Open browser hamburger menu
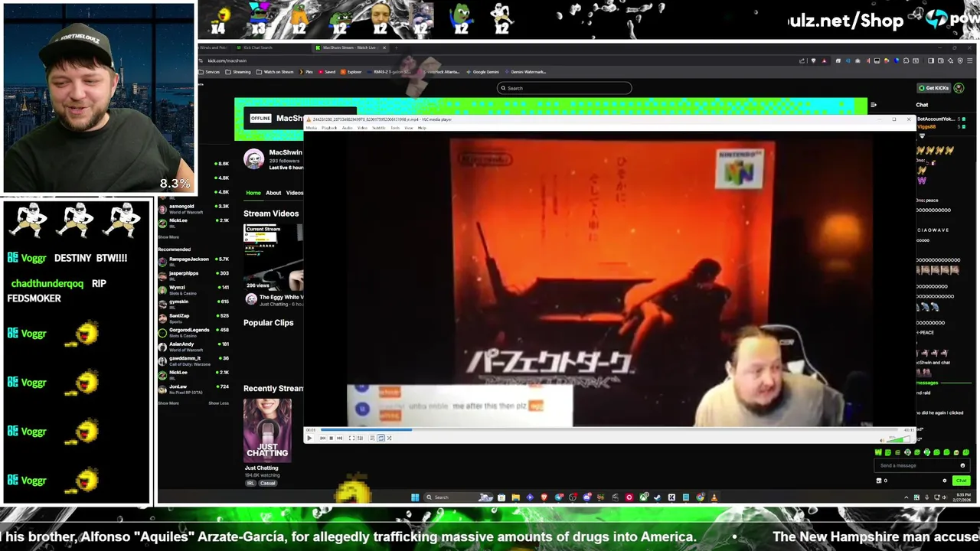 pos(969,60)
